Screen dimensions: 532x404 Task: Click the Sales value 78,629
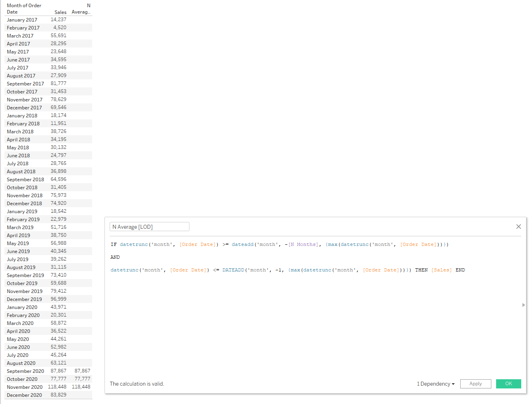click(59, 99)
